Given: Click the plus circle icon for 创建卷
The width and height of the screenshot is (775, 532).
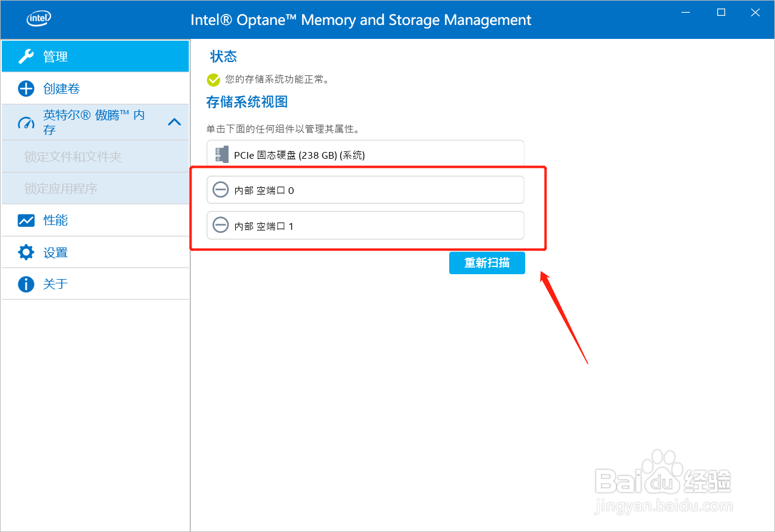Looking at the screenshot, I should click(x=26, y=89).
